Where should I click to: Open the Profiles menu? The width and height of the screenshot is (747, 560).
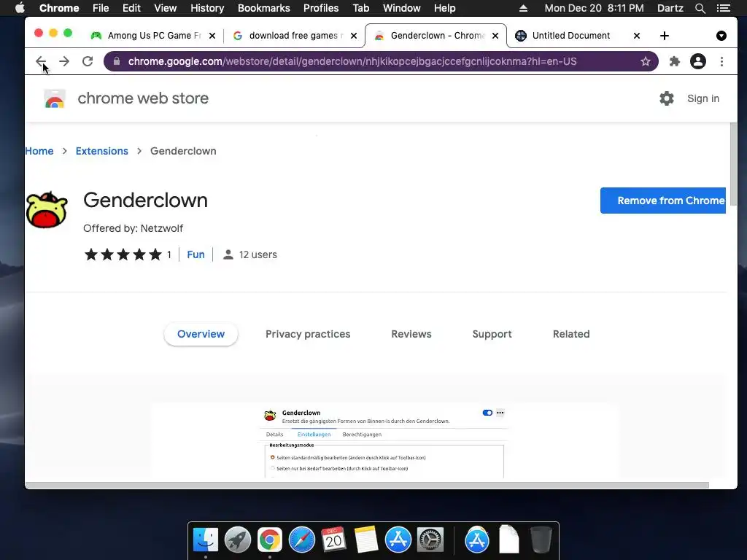coord(321,8)
